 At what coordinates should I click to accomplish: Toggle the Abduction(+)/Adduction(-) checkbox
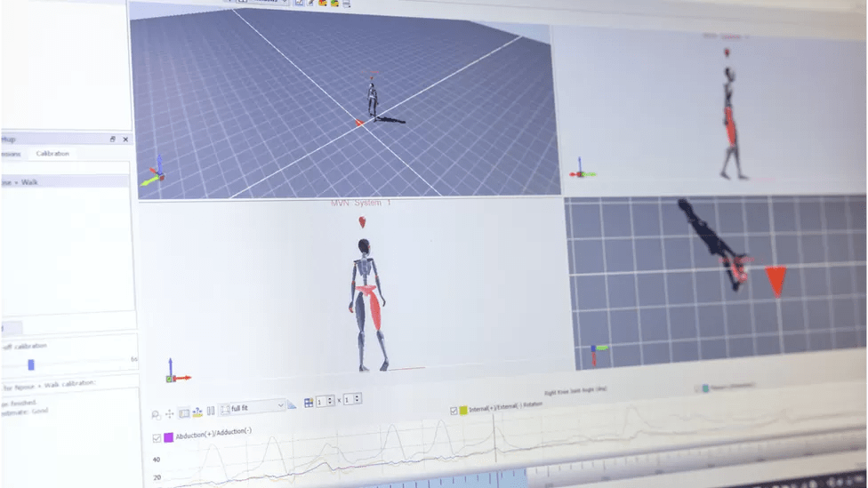pos(157,438)
